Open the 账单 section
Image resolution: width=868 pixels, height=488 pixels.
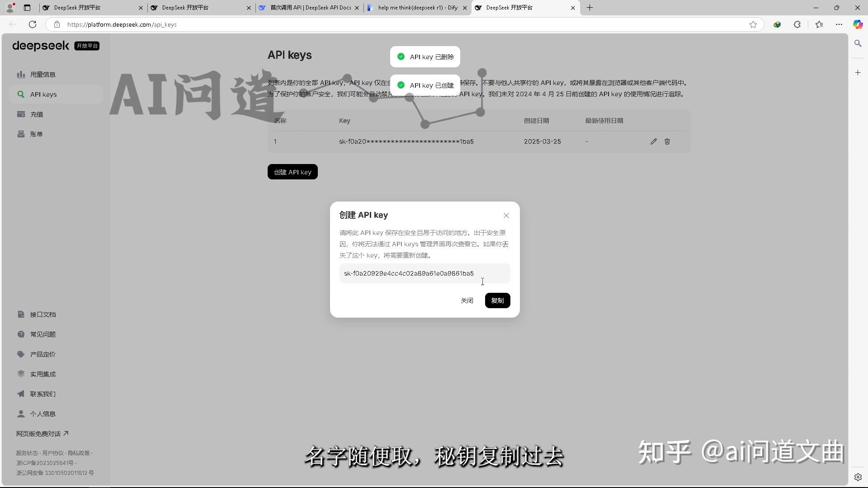(37, 134)
